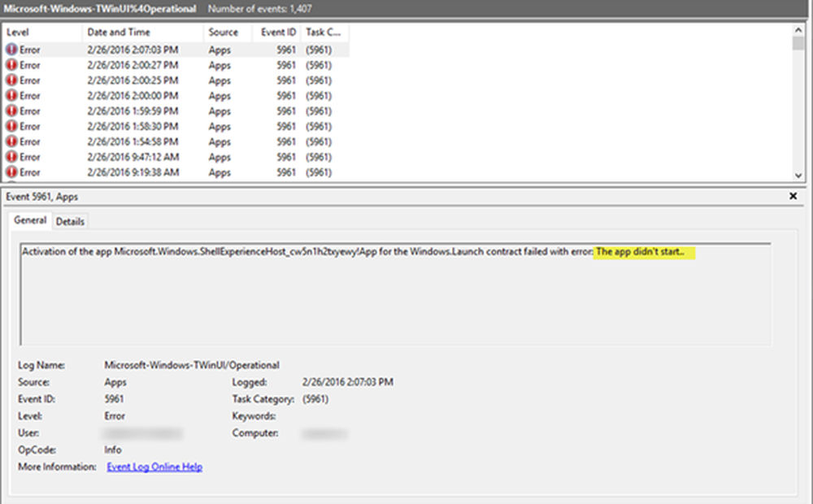Click the error icon of the 2:07:03 PM event
This screenshot has width=813, height=504.
(x=11, y=50)
